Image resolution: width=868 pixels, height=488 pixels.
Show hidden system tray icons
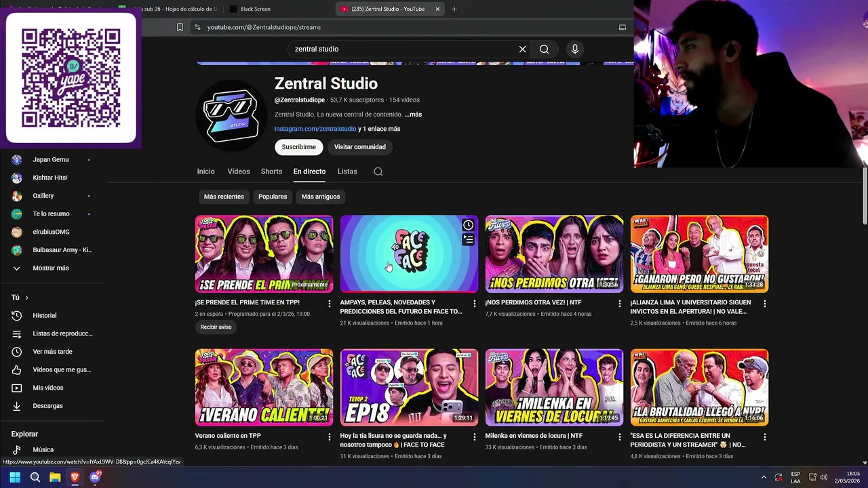(x=764, y=477)
